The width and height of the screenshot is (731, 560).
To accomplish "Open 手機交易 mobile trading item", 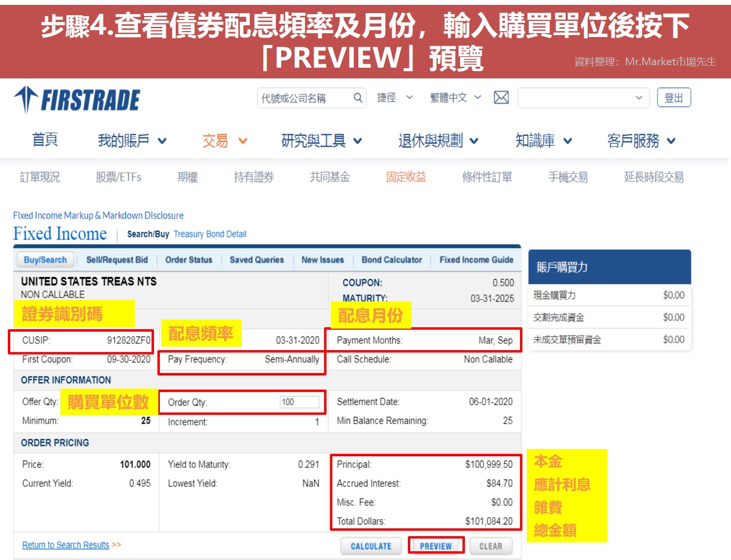I will (x=568, y=177).
